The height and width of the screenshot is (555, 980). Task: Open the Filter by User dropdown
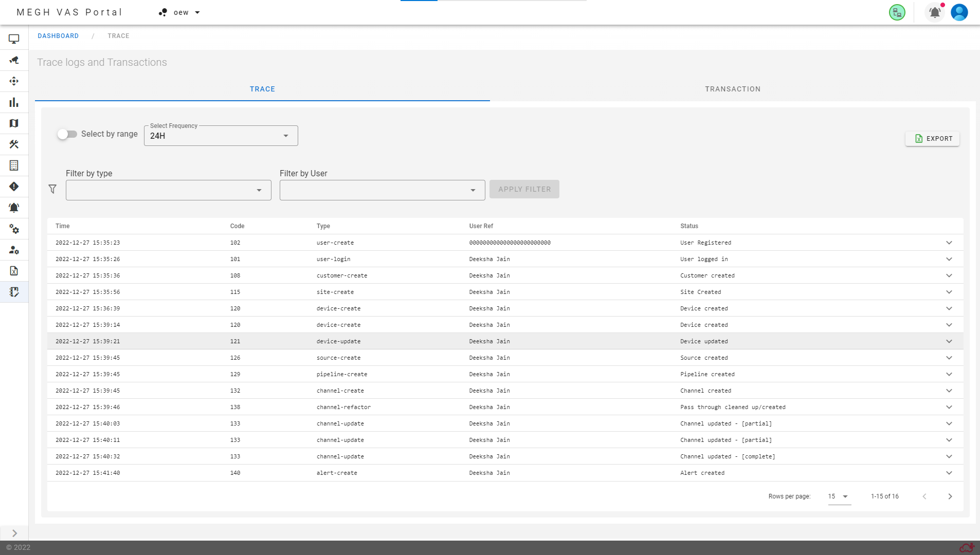[x=382, y=190]
